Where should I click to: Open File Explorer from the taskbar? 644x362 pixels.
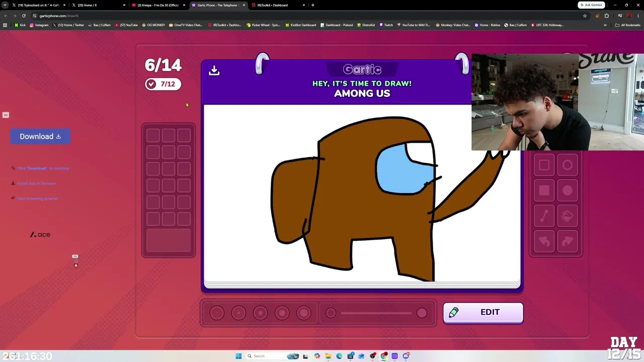[328, 356]
